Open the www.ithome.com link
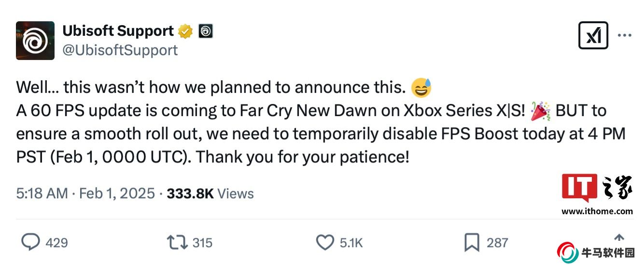Image resolution: width=644 pixels, height=265 pixels. 597,211
